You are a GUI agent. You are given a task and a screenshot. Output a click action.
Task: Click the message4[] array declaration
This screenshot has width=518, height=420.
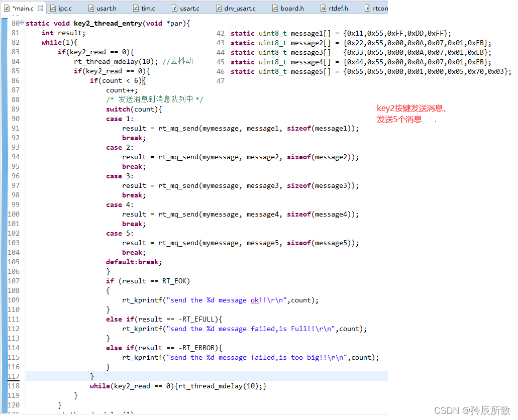click(361, 62)
